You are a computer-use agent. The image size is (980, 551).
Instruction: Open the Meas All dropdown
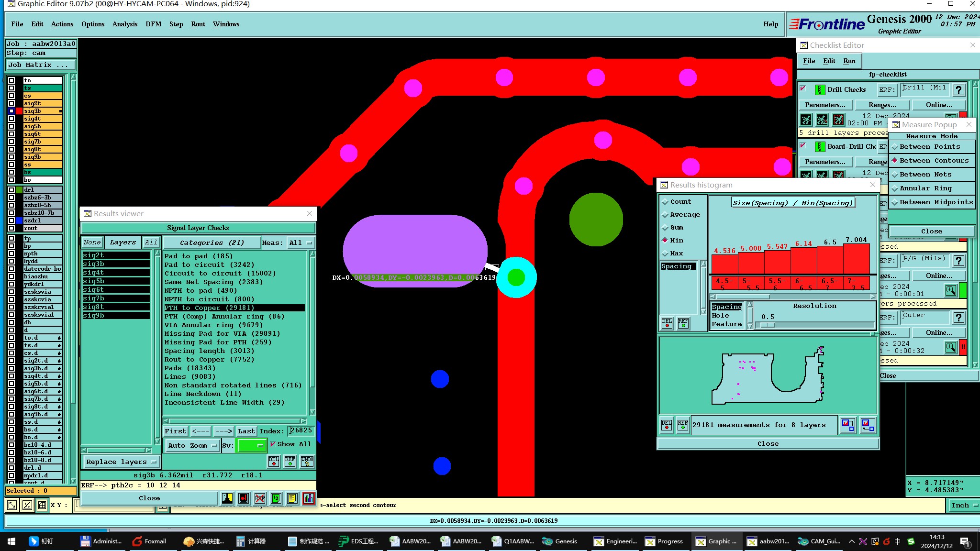pyautogui.click(x=301, y=243)
